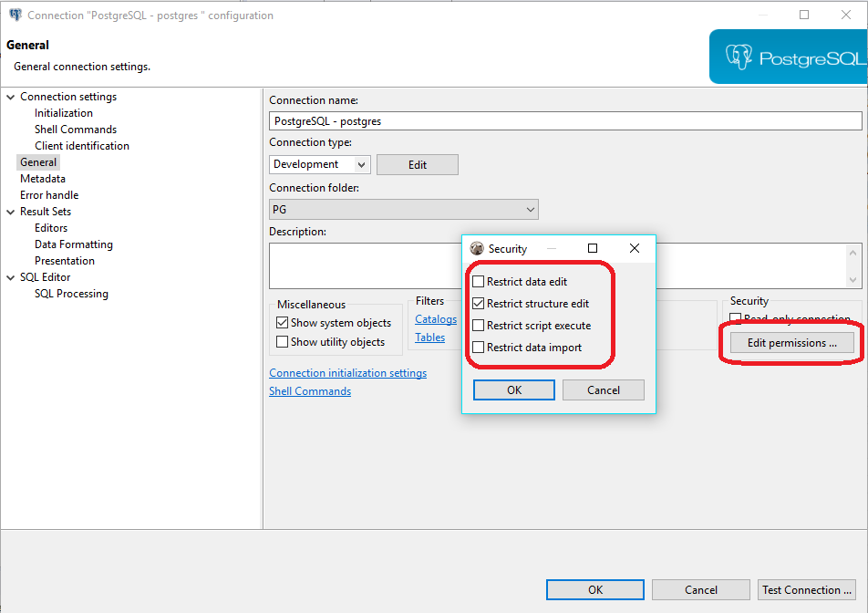Collapse the Connection settings tree node
Screen dimensions: 868x613
10,97
